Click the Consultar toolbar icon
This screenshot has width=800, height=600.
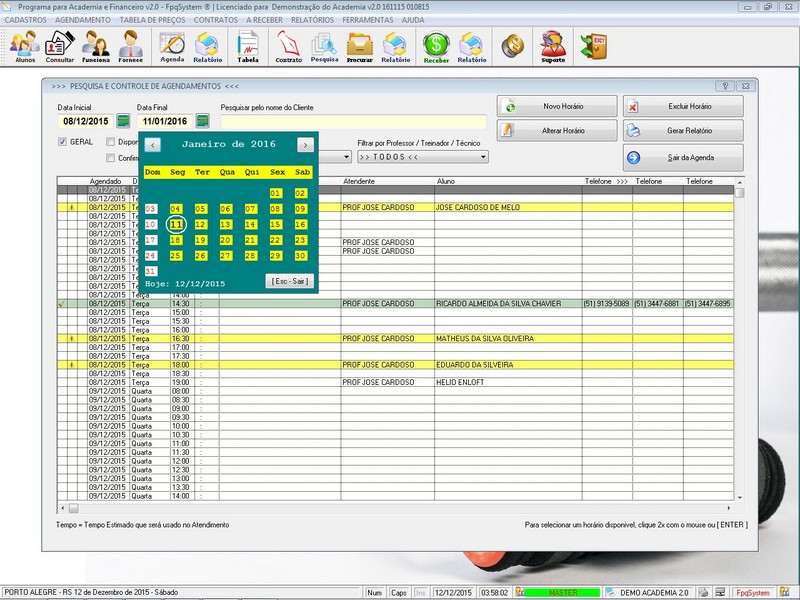tap(60, 46)
